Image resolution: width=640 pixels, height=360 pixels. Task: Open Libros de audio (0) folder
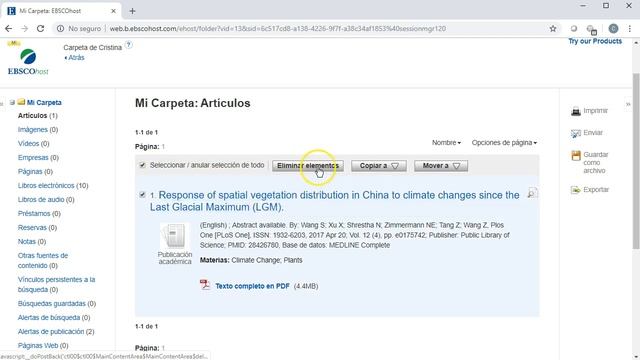[x=46, y=200]
